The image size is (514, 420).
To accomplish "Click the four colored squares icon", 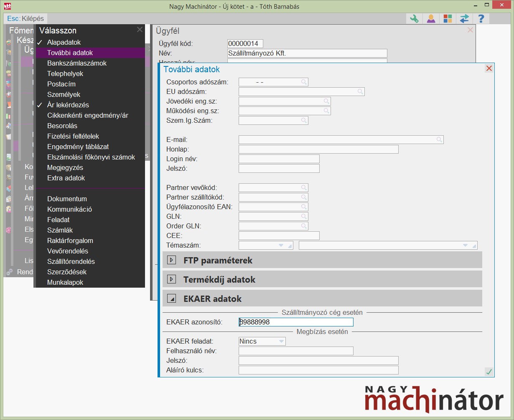I will click(448, 19).
